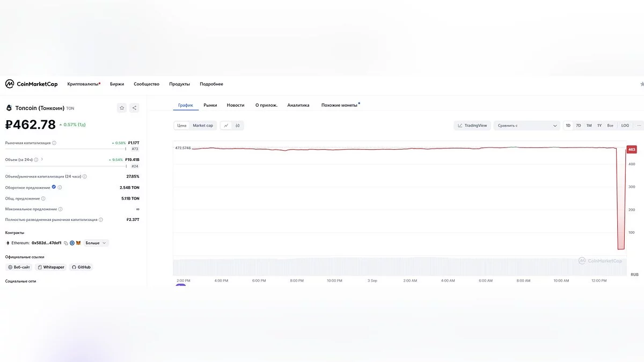Open the chart's three-dots more menu
Screen dimensions: 644x362
click(x=639, y=125)
